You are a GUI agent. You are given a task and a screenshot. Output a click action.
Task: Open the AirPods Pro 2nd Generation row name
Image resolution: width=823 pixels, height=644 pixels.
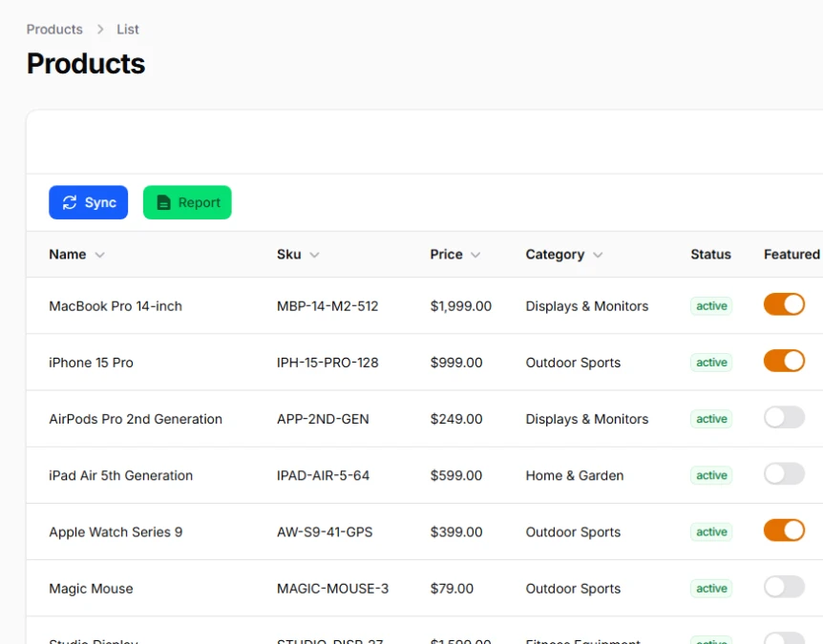point(136,419)
